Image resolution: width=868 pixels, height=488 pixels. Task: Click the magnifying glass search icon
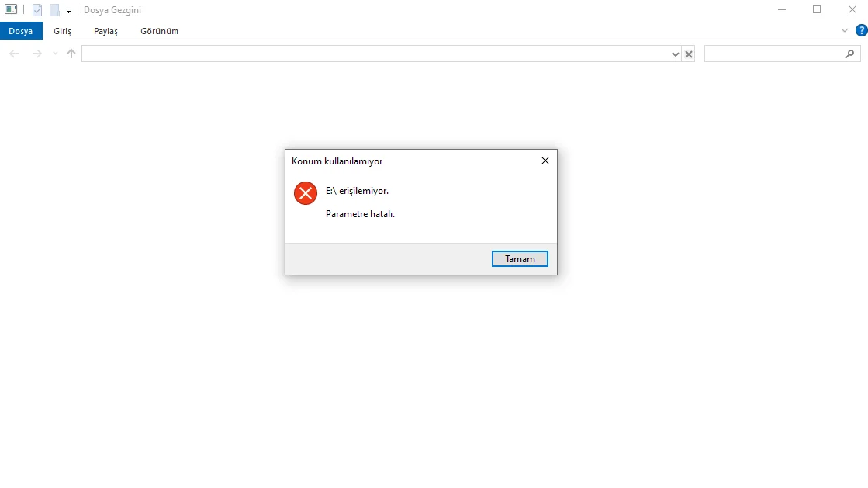[849, 54]
